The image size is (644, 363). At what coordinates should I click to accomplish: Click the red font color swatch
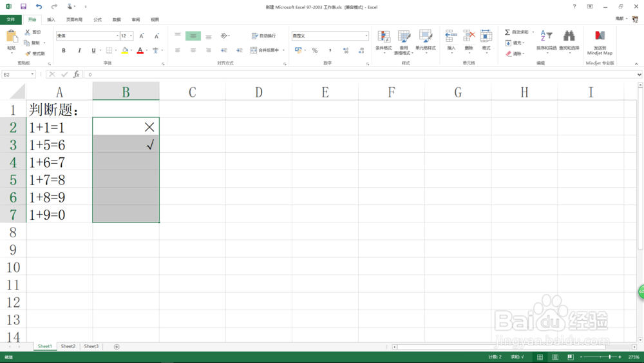[140, 50]
